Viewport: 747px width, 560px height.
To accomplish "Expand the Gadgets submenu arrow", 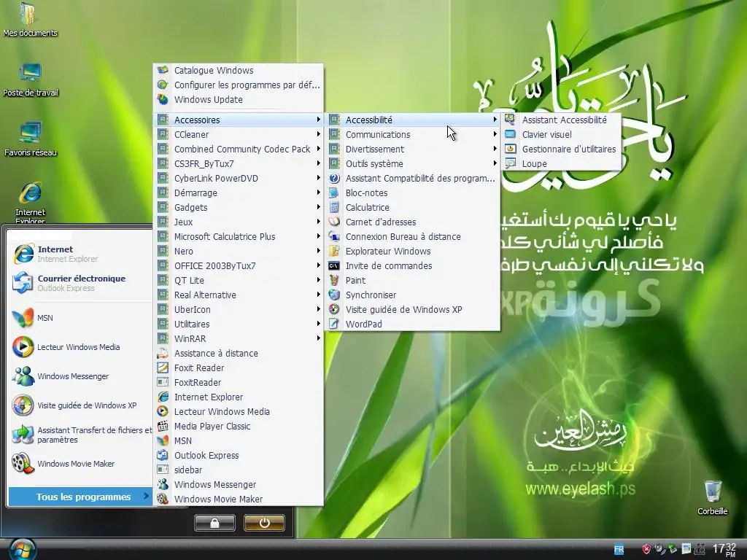I will (318, 207).
